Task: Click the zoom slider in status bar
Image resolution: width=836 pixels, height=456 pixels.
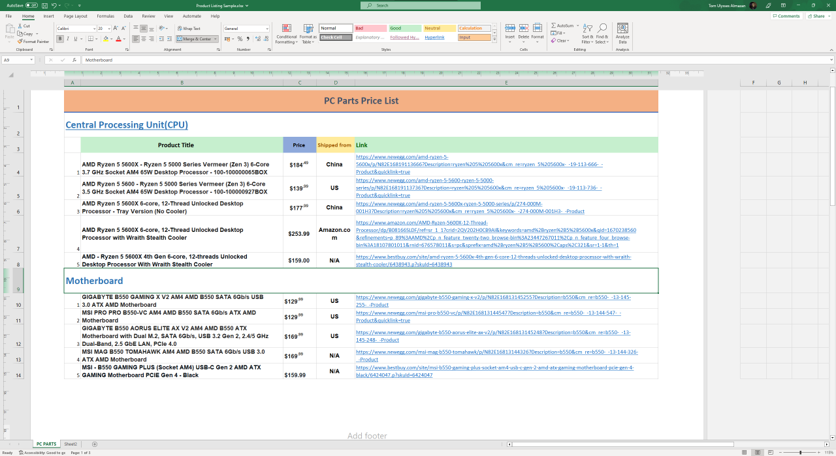Action: click(x=800, y=452)
